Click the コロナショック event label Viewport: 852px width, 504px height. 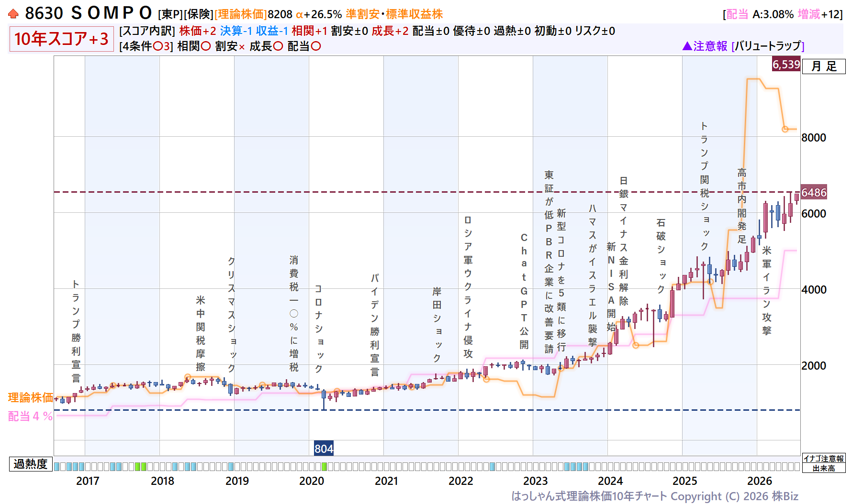point(318,329)
